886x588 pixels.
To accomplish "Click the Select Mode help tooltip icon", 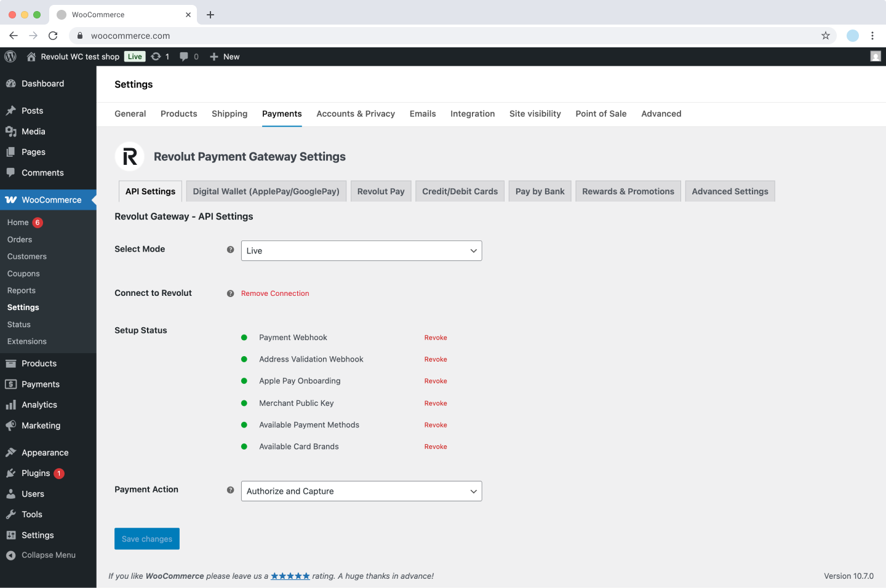I will 230,250.
